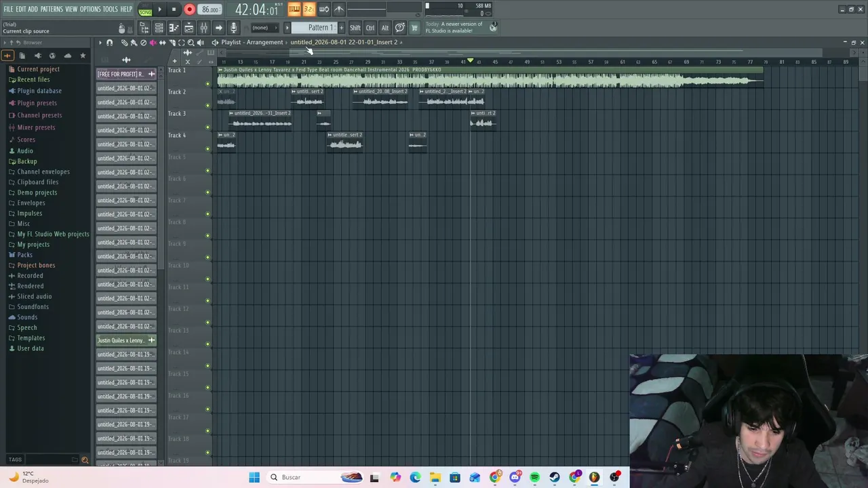Toggle the 3.2 countdown before recording
Viewport: 868px width, 488px height.
(309, 9)
